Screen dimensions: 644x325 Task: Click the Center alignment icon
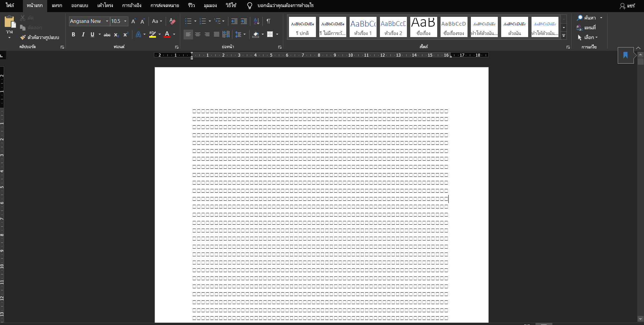point(198,34)
